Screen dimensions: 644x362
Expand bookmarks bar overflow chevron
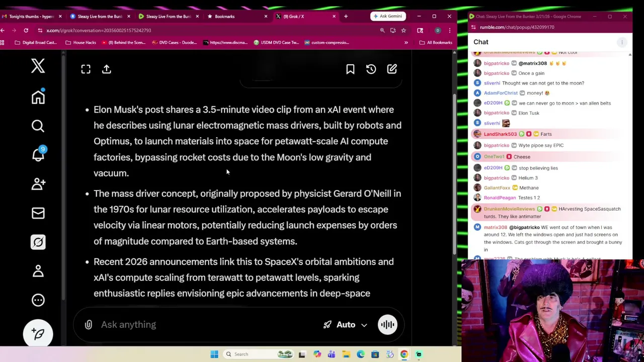click(x=406, y=42)
